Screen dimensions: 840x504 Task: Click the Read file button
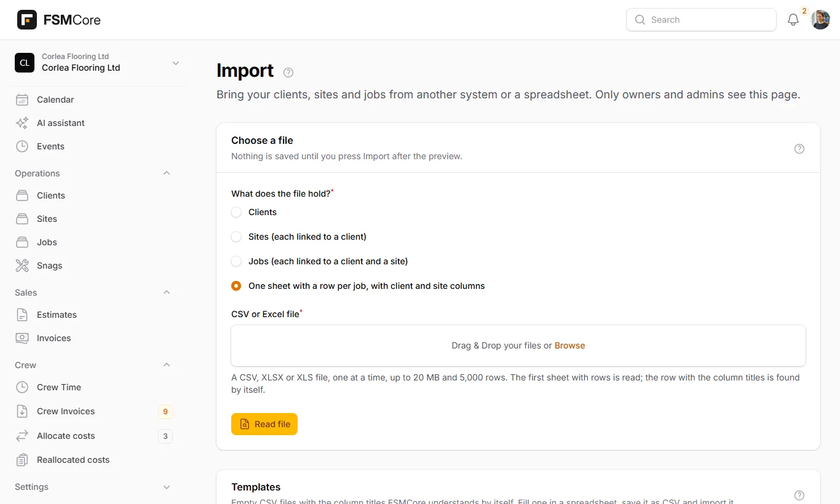click(x=264, y=424)
